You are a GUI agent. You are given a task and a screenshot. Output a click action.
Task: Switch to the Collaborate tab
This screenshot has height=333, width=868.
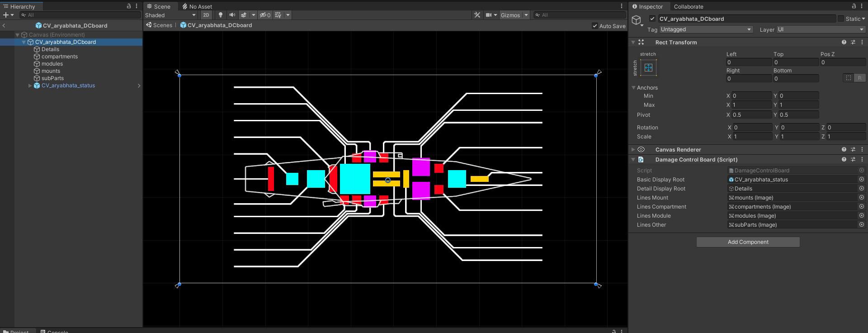[689, 7]
